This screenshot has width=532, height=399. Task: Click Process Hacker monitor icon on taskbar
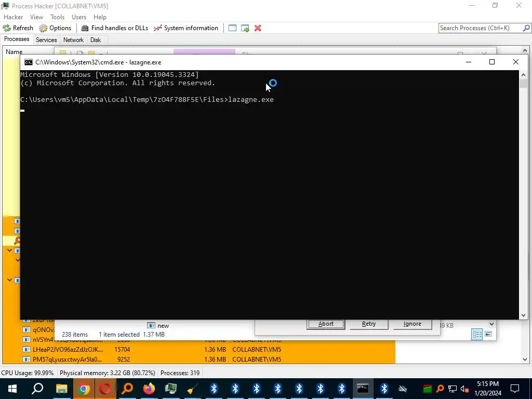170,389
